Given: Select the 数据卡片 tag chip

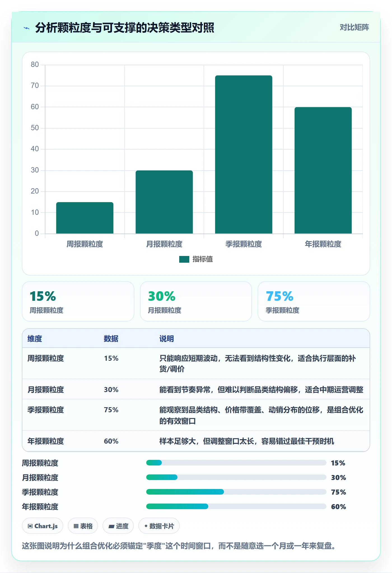Looking at the screenshot, I should point(159,526).
